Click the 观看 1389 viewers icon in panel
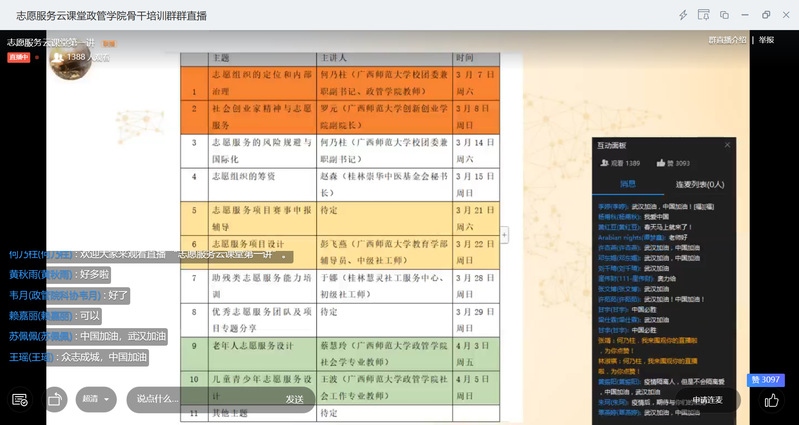The height and width of the screenshot is (425, 799). coord(605,163)
